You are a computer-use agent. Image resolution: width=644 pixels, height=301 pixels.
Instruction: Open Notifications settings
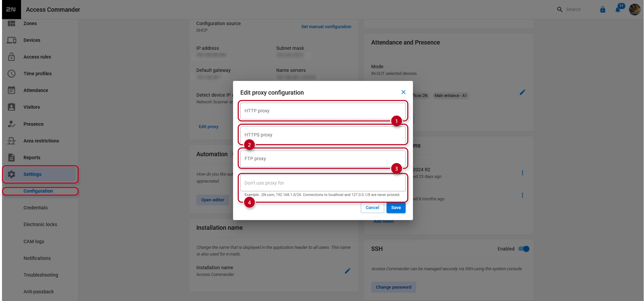click(37, 258)
